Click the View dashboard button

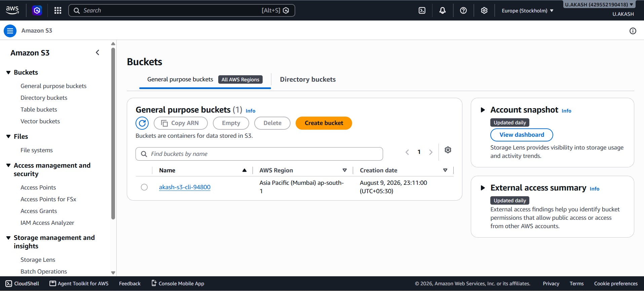click(x=522, y=135)
